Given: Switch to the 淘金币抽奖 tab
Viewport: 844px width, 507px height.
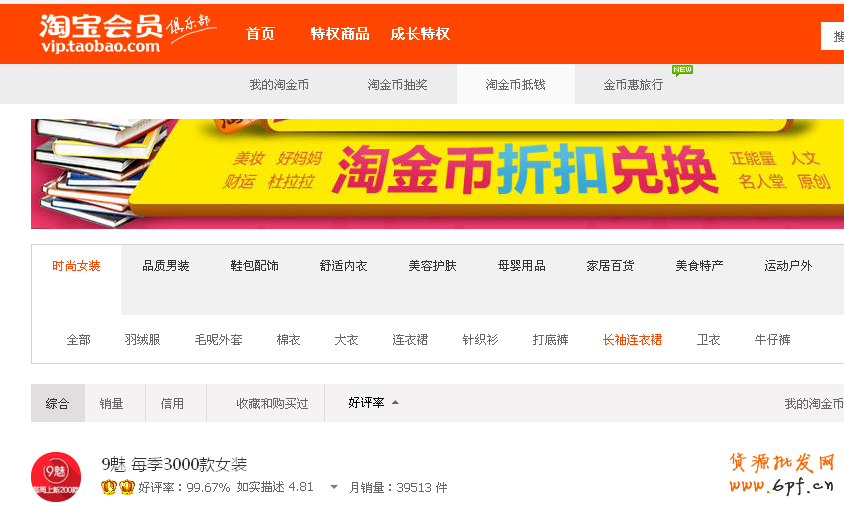Looking at the screenshot, I should (397, 85).
